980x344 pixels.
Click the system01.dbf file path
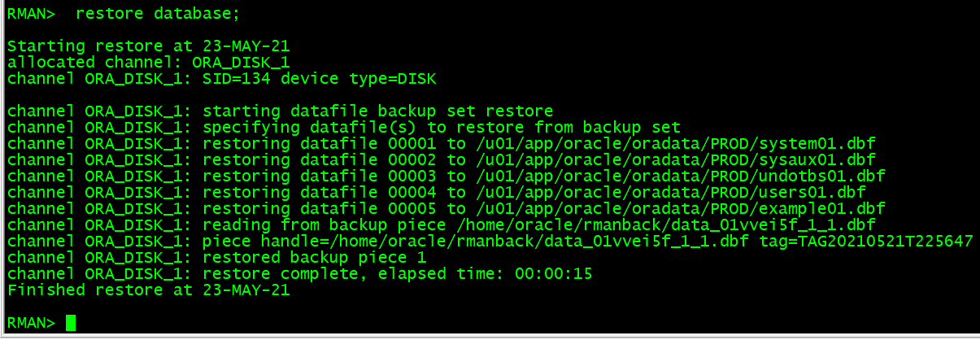click(x=674, y=144)
